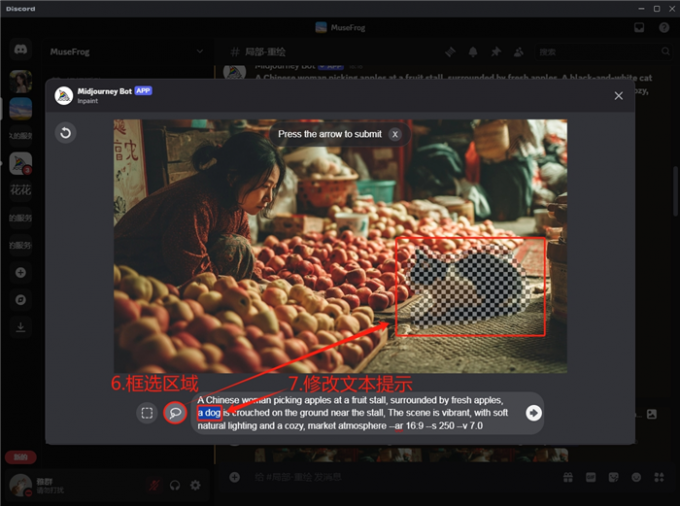Image resolution: width=680 pixels, height=506 pixels.
Task: Open user settings gear
Action: pyautogui.click(x=196, y=485)
